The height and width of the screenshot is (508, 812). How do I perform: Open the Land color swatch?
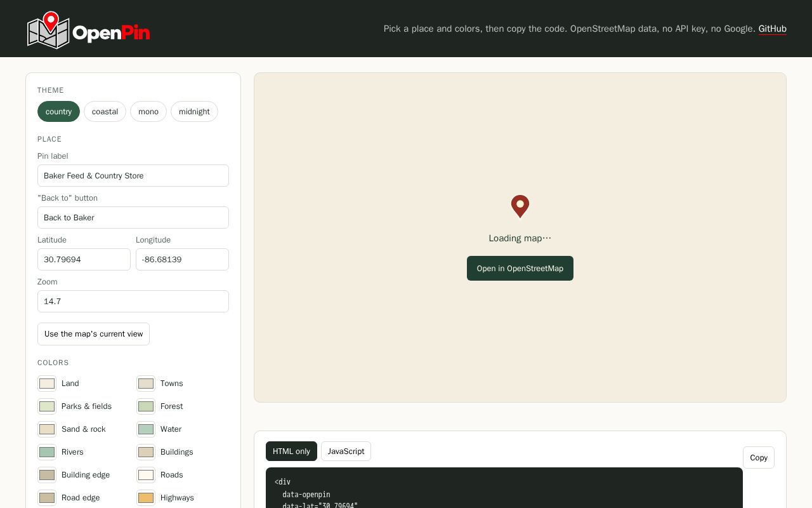(x=47, y=384)
